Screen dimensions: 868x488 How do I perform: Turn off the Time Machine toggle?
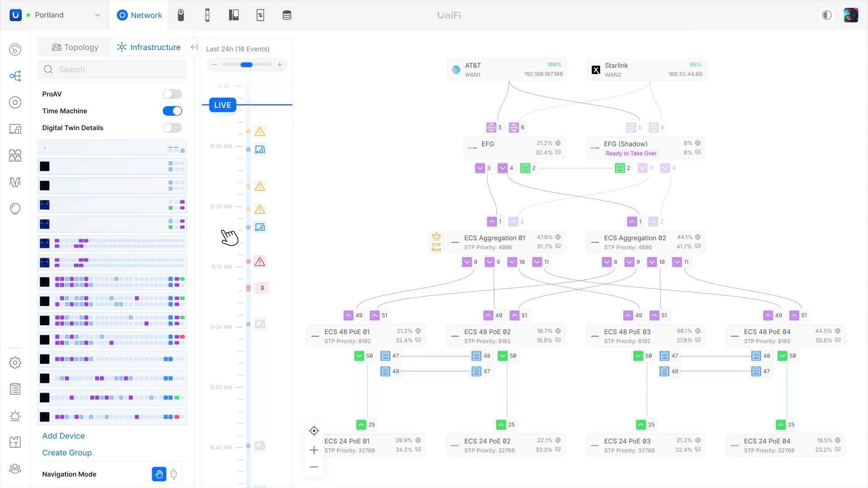(x=172, y=111)
